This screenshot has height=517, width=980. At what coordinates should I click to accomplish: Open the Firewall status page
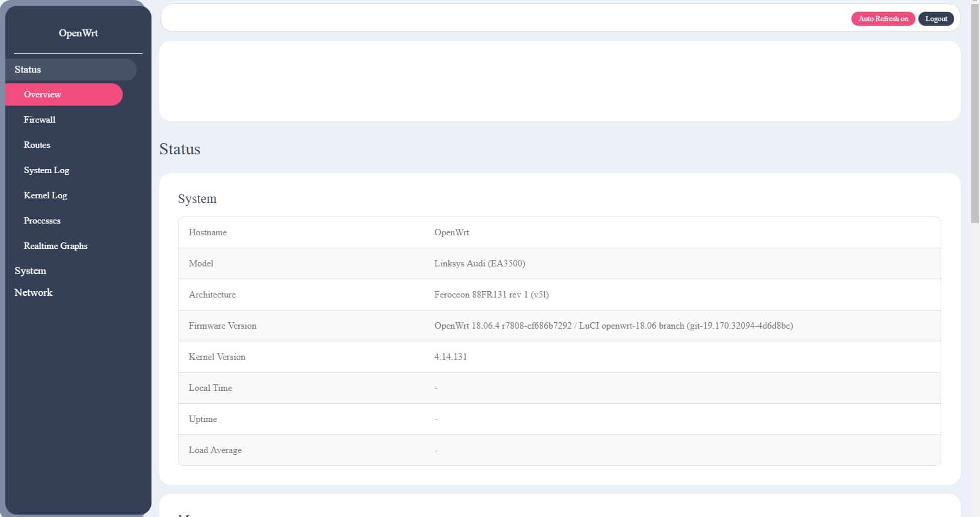[39, 120]
